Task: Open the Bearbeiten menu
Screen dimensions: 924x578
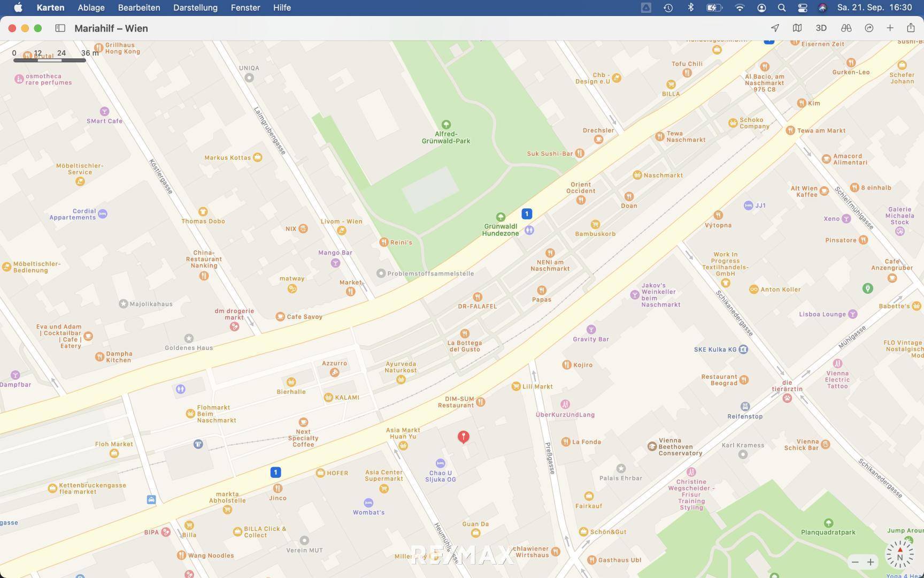Action: [139, 7]
